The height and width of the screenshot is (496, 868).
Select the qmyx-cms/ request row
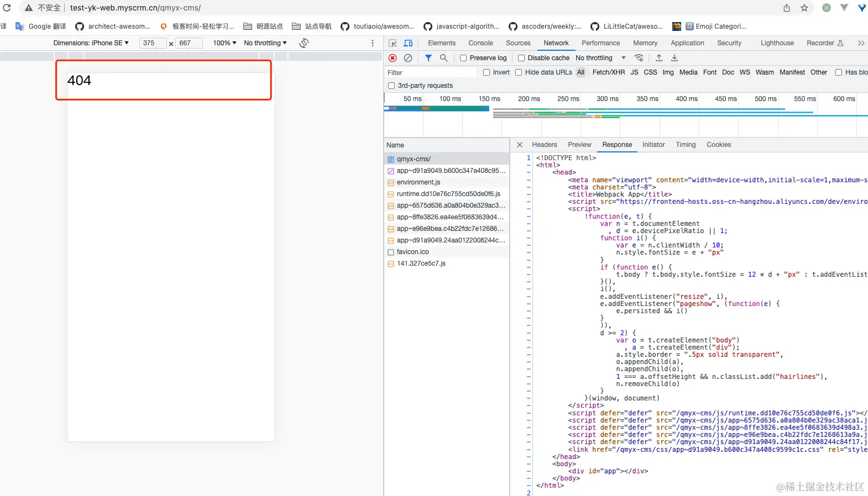[x=447, y=159]
